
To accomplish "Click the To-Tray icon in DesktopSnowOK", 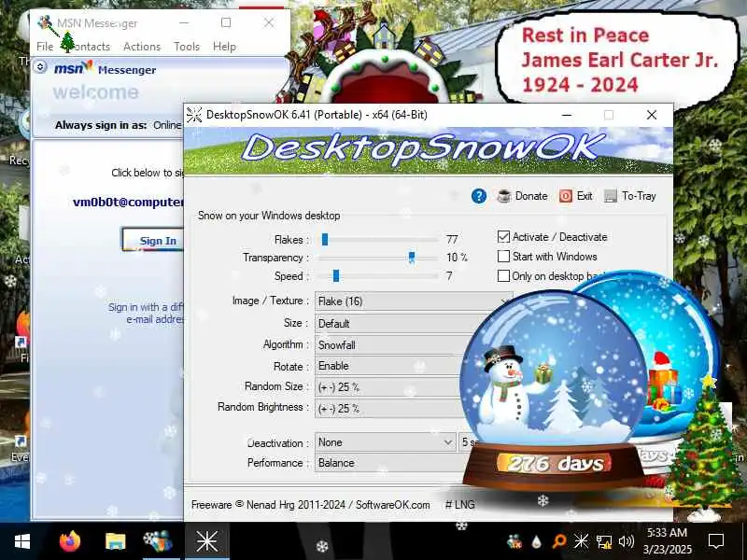I will 611,196.
